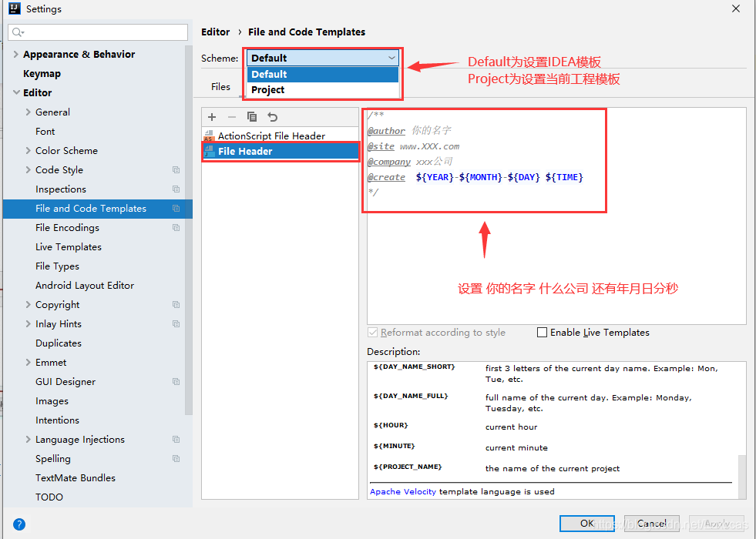Click the Apply button
This screenshot has width=756, height=539.
[716, 523]
